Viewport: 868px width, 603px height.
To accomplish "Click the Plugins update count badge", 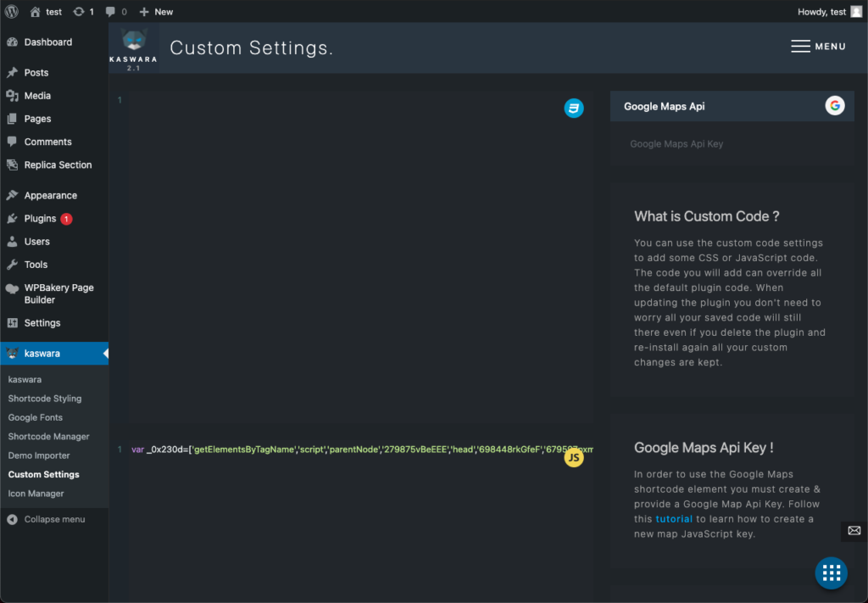I will point(66,219).
